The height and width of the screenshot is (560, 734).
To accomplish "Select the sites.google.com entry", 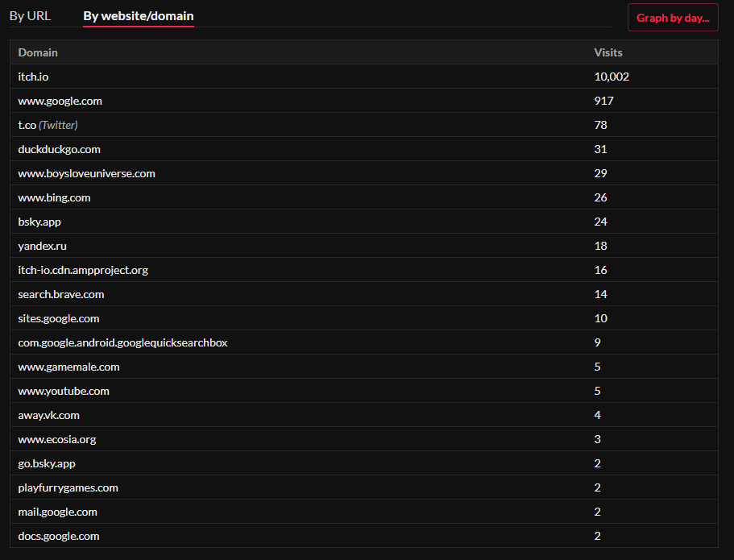I will (59, 318).
